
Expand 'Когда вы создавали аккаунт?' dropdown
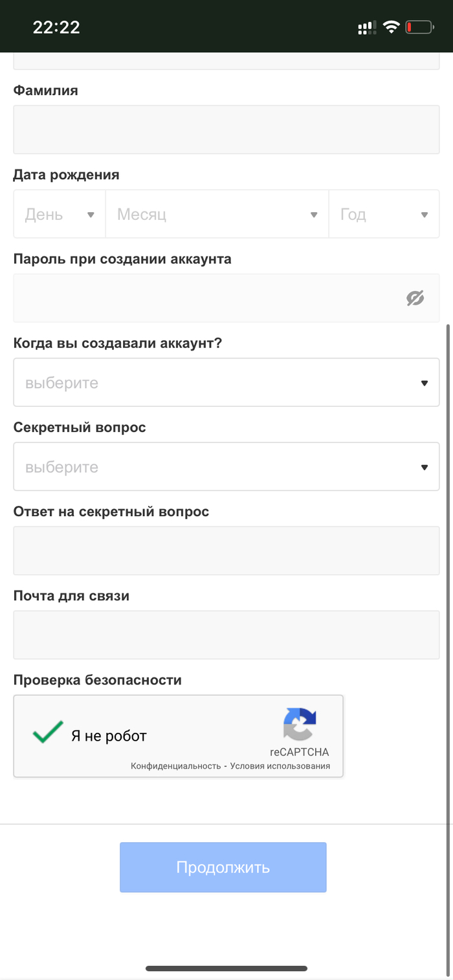(226, 382)
